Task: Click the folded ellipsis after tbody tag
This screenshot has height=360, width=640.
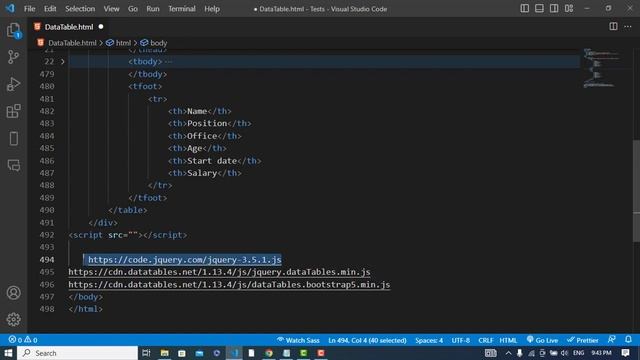Action: point(168,62)
